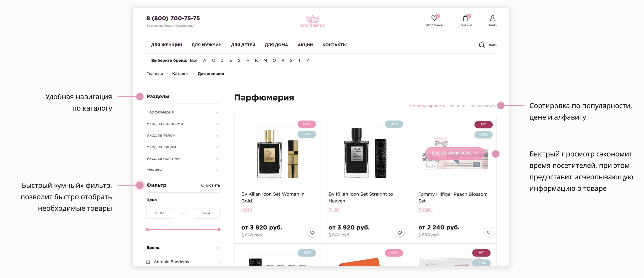Clear filters with the Очистить link
This screenshot has height=278, width=644.
point(210,185)
